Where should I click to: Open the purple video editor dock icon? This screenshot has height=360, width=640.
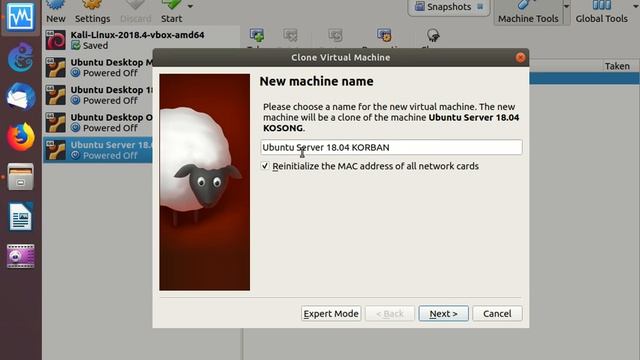[x=20, y=256]
